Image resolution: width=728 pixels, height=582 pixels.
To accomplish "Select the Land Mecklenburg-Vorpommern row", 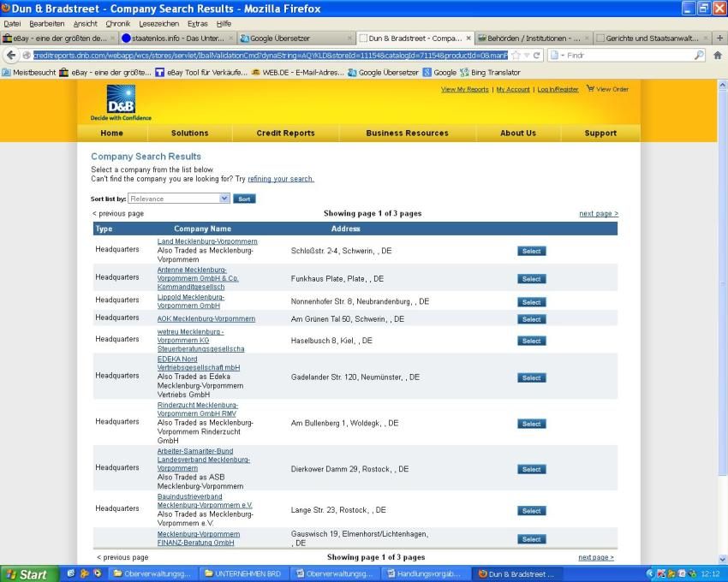I will click(x=532, y=251).
